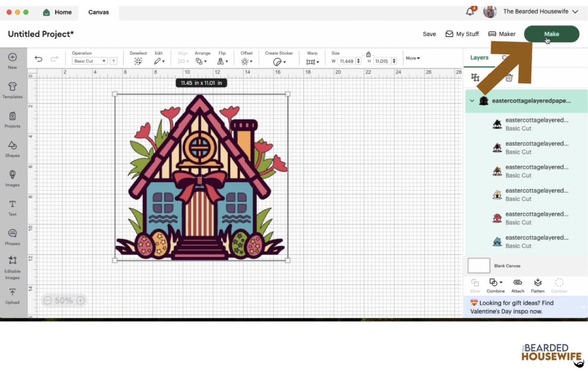Select the Shapes tool
The width and height of the screenshot is (588, 374).
12,149
